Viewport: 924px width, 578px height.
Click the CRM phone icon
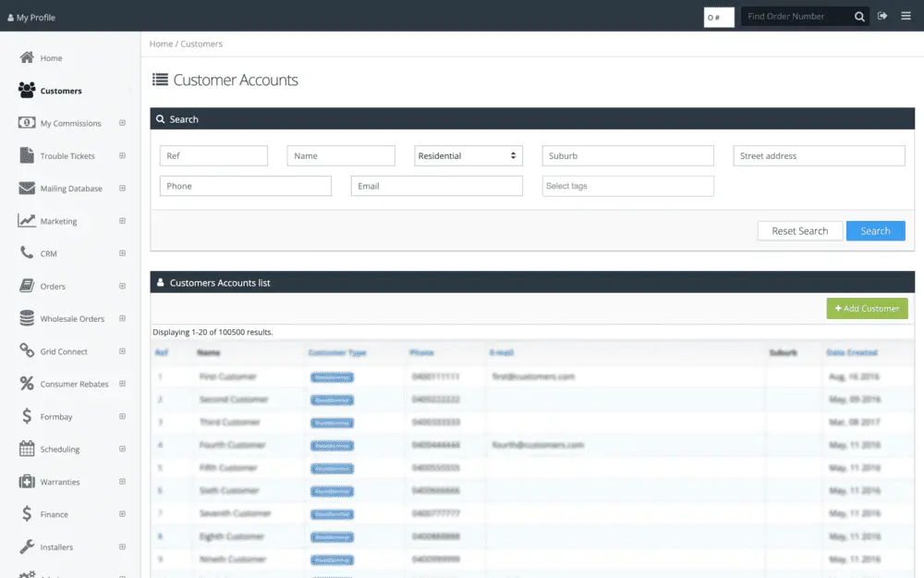(27, 252)
